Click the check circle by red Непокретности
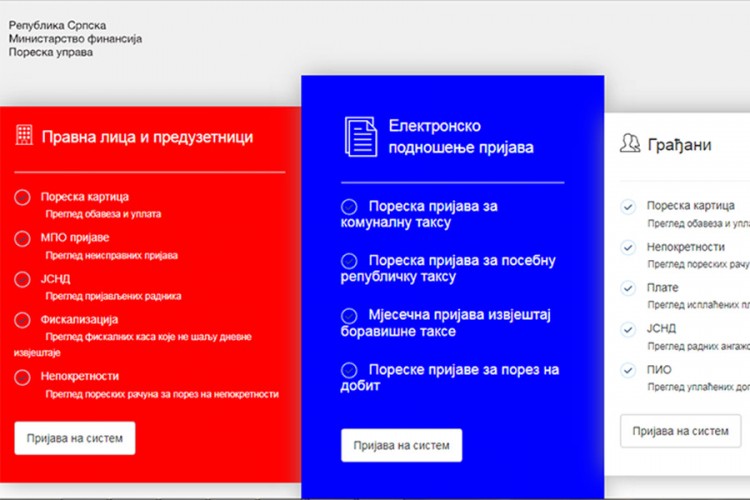The height and width of the screenshot is (500, 750). pos(22,377)
